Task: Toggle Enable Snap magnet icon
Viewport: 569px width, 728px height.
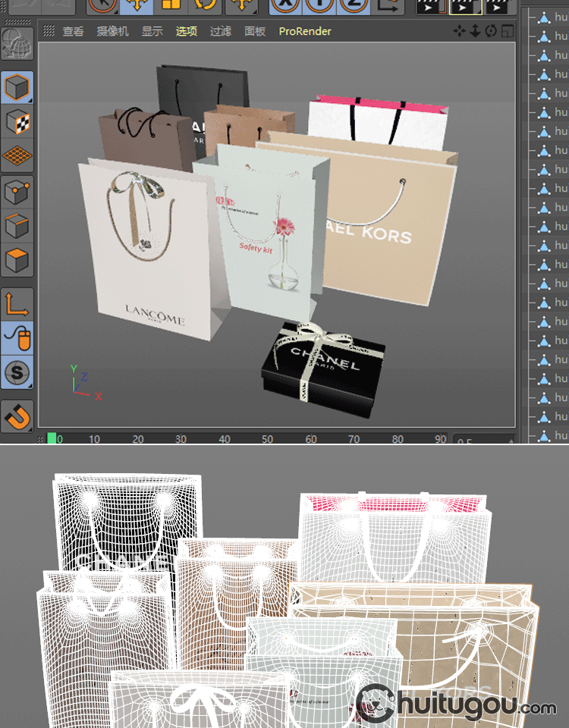Action: [17, 416]
